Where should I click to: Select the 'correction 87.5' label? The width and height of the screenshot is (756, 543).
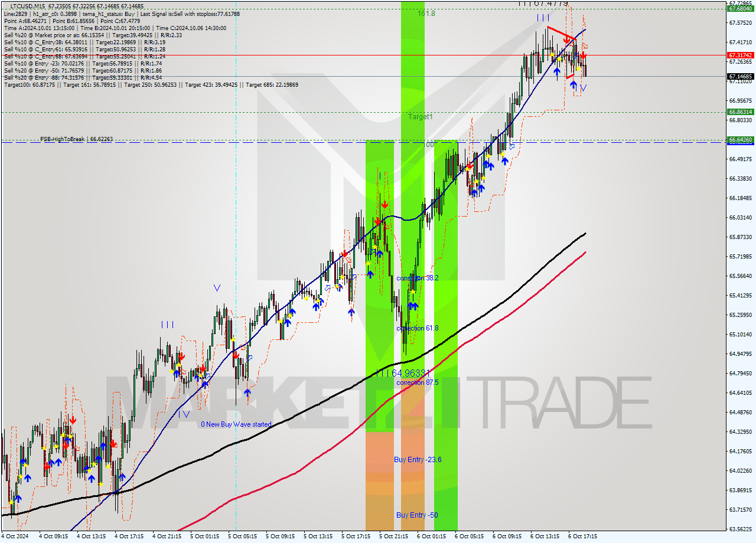point(418,382)
